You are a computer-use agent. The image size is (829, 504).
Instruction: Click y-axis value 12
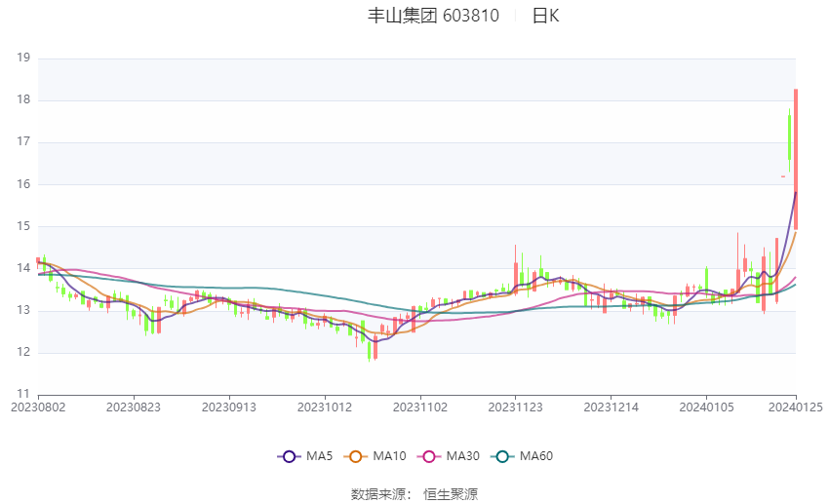coord(23,352)
